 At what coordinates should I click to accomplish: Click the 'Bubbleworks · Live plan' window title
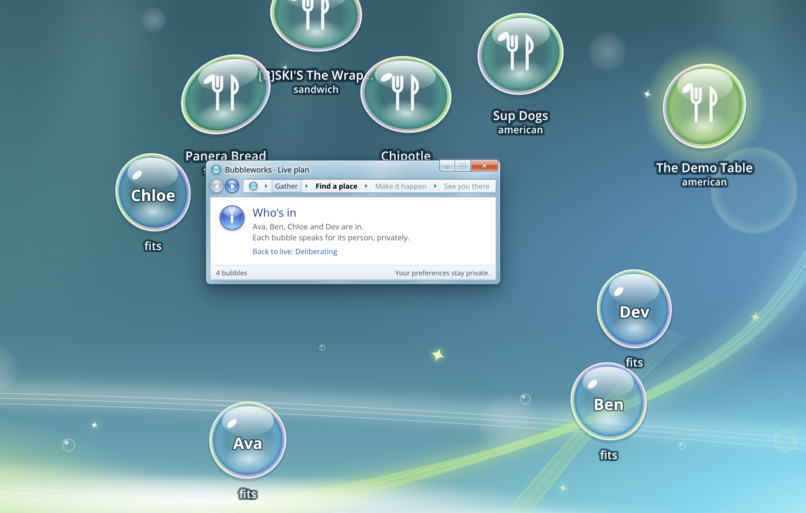[x=267, y=170]
